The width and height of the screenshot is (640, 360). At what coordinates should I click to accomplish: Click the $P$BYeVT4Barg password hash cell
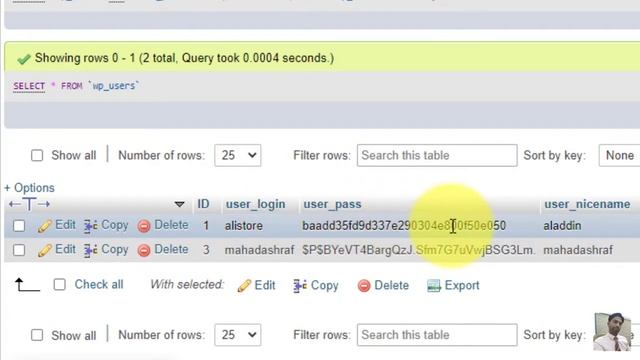pos(418,250)
